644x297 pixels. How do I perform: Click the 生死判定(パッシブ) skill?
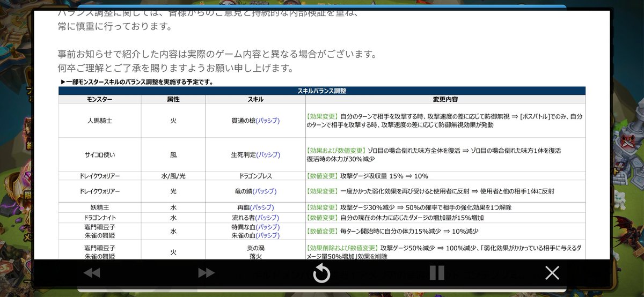click(x=255, y=155)
